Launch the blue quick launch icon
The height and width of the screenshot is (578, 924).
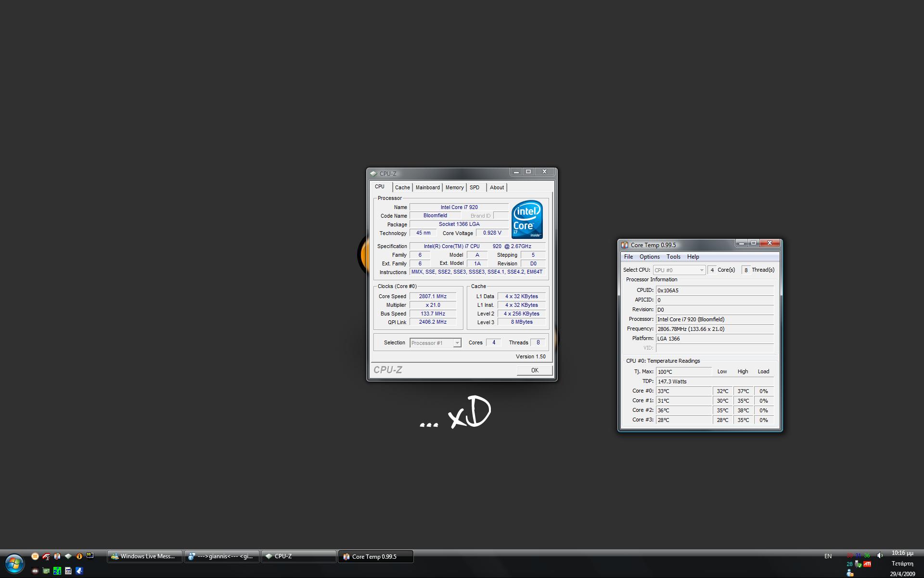[79, 571]
